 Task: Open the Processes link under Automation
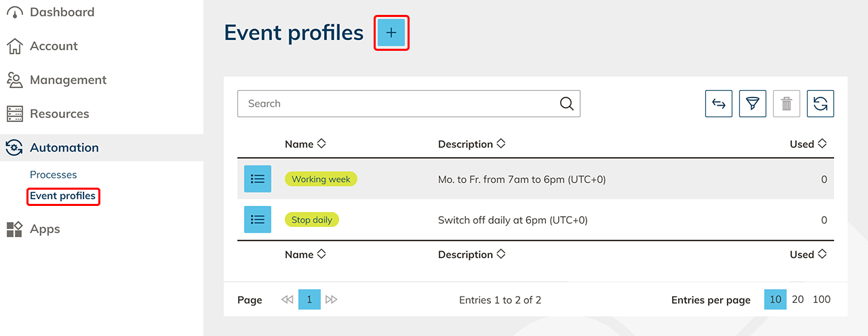(x=54, y=175)
